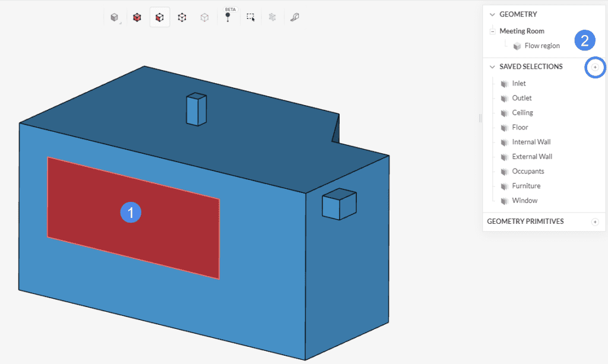Switch to edge selection mode
Image resolution: width=608 pixels, height=364 pixels.
(x=182, y=17)
